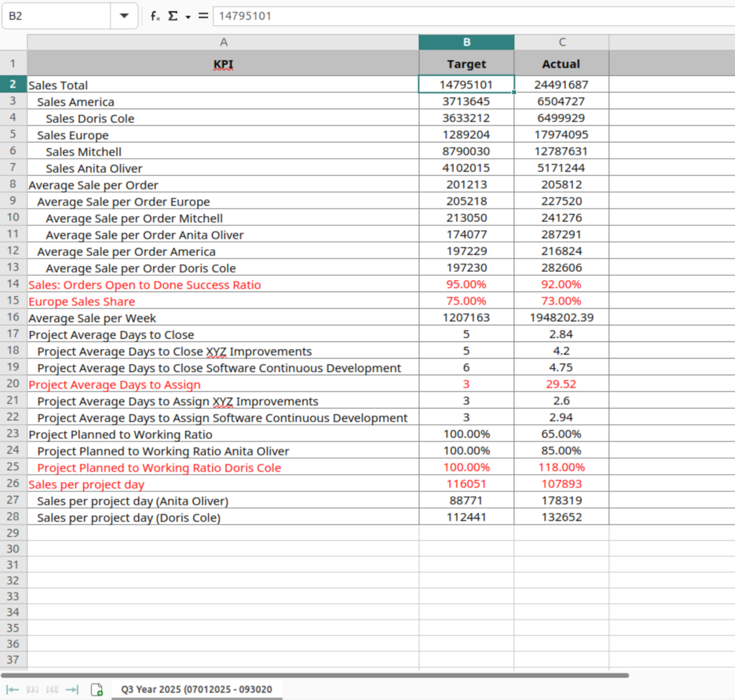Click the formula input line showing 14795101
The image size is (735, 700).
[x=455, y=16]
